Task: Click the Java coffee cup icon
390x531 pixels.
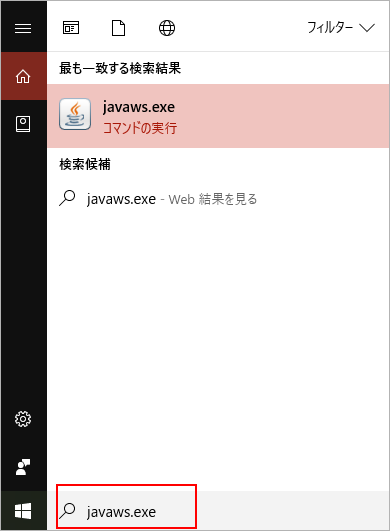Action: point(75,114)
